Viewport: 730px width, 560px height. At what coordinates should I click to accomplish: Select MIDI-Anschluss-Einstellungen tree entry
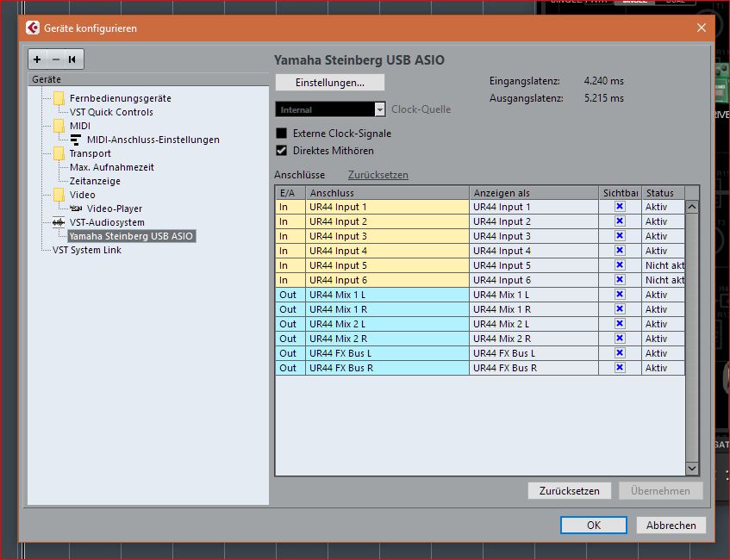tap(153, 140)
